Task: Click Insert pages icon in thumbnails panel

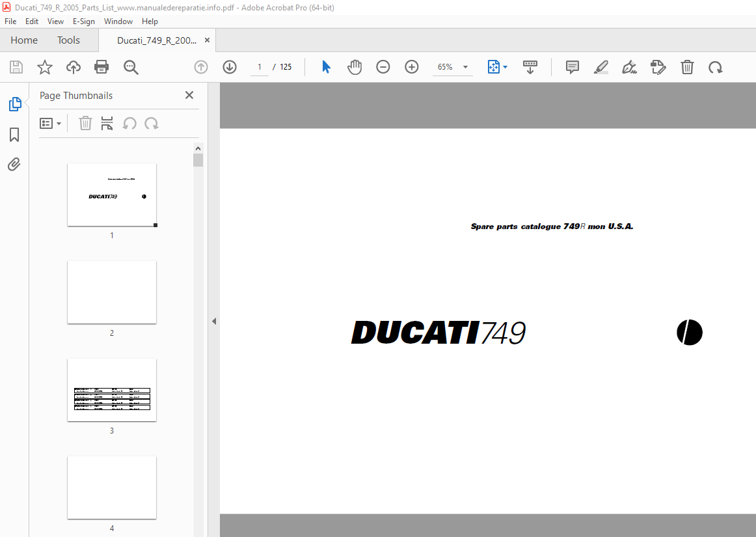Action: point(107,124)
